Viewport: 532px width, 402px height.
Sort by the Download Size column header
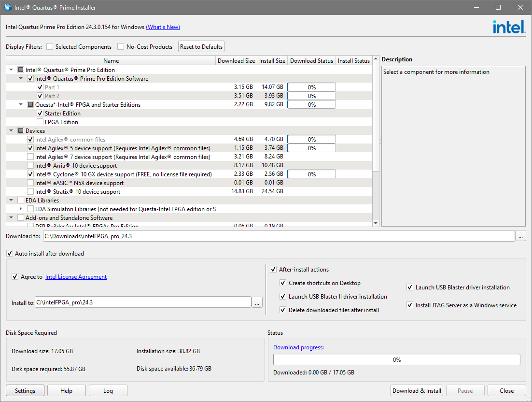236,61
